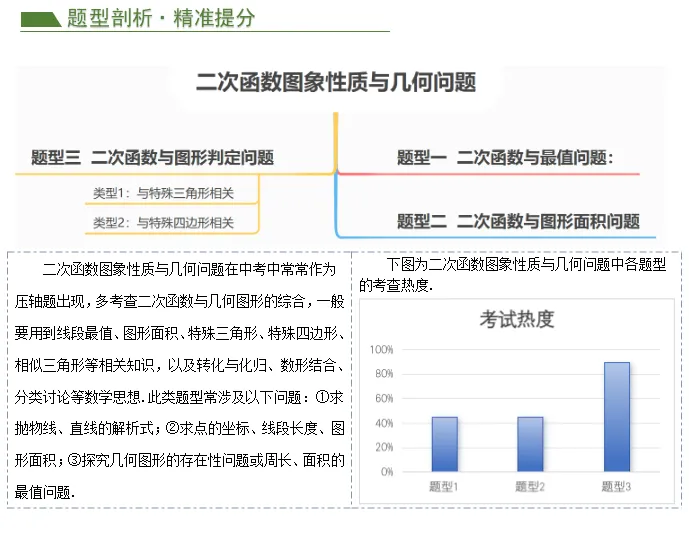689x538 pixels.
Task: Select the title 二次函数图象性质与几何问题
Action: pyautogui.click(x=336, y=82)
